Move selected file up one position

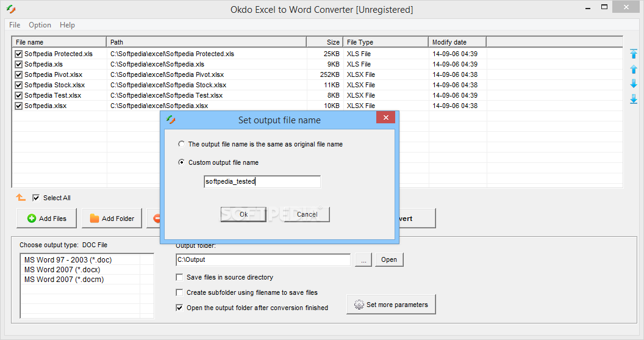[x=634, y=69]
